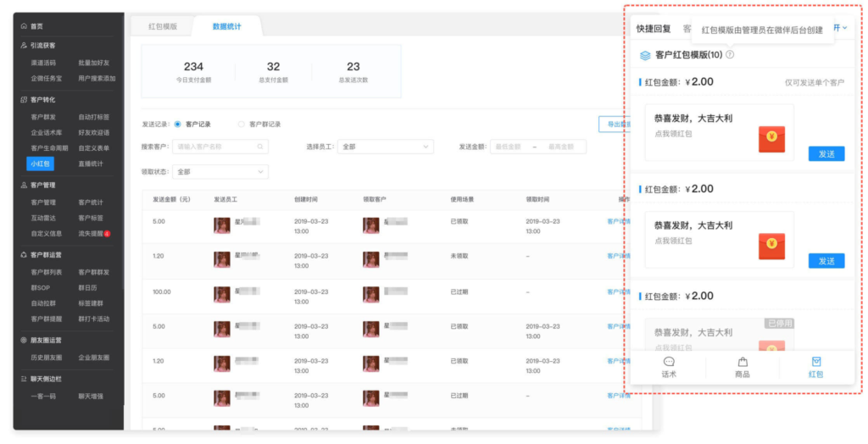
Task: Open the 商品 shopping bag icon
Action: tap(743, 362)
